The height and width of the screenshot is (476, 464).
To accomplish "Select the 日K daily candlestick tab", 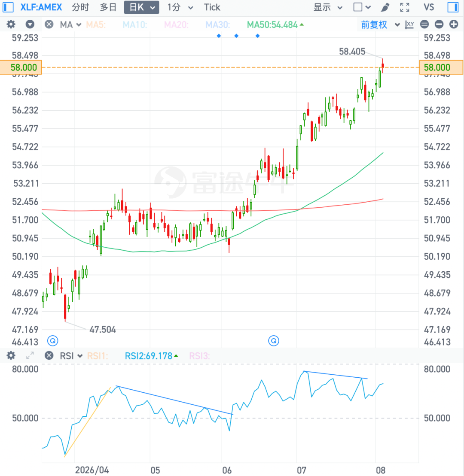I will coord(137,7).
